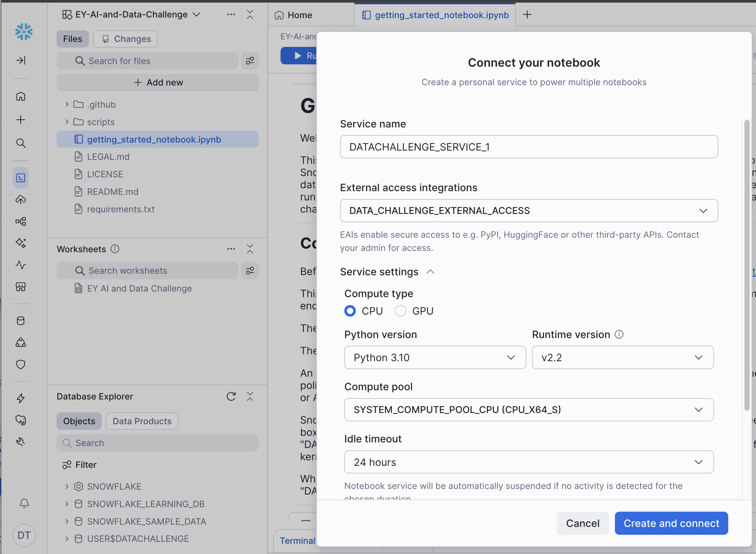Open the Worksheets panel more options menu
756x554 pixels.
(231, 249)
